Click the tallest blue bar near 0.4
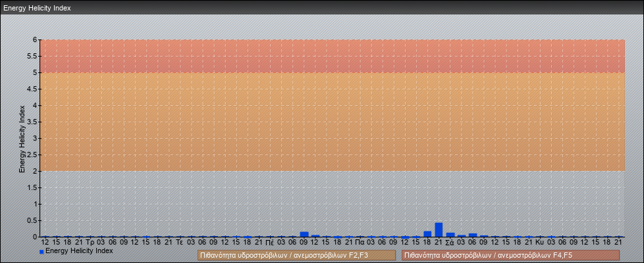644x263 pixels. [439, 229]
